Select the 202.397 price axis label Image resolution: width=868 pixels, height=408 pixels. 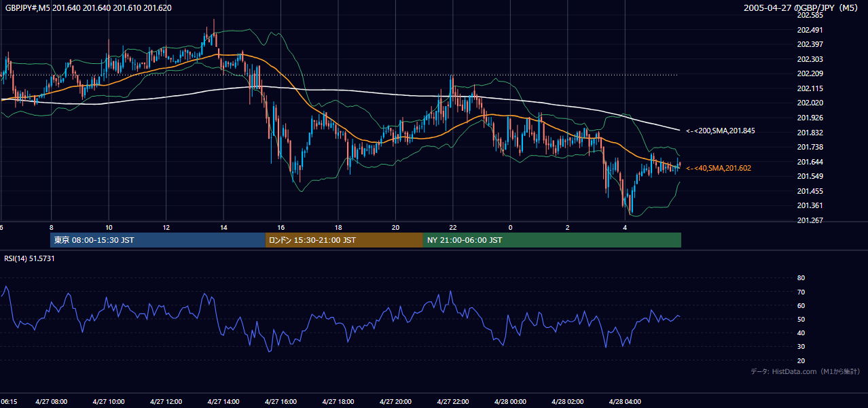[810, 44]
